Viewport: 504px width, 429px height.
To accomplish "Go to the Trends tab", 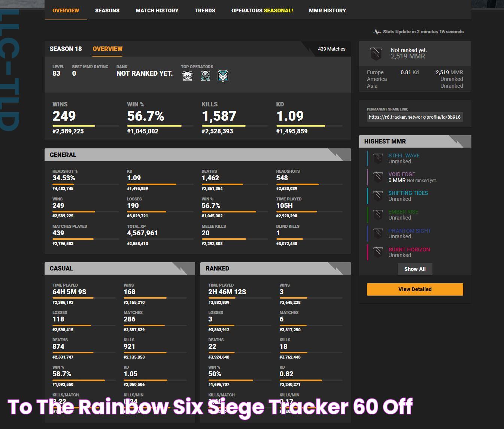I will point(205,10).
